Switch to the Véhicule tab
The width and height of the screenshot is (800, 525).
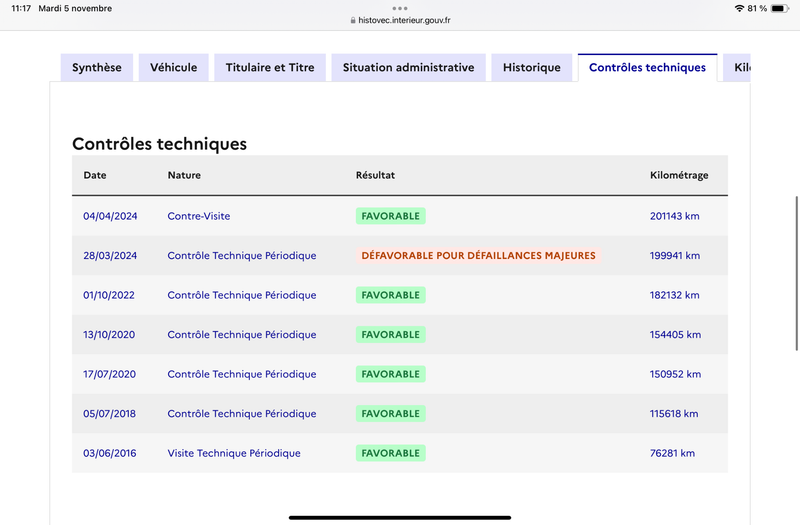[173, 67]
